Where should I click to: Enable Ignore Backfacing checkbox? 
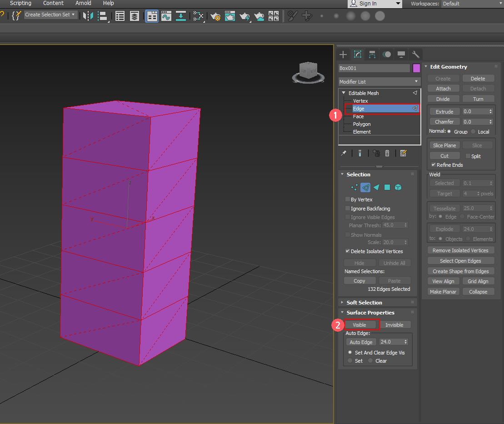point(347,208)
